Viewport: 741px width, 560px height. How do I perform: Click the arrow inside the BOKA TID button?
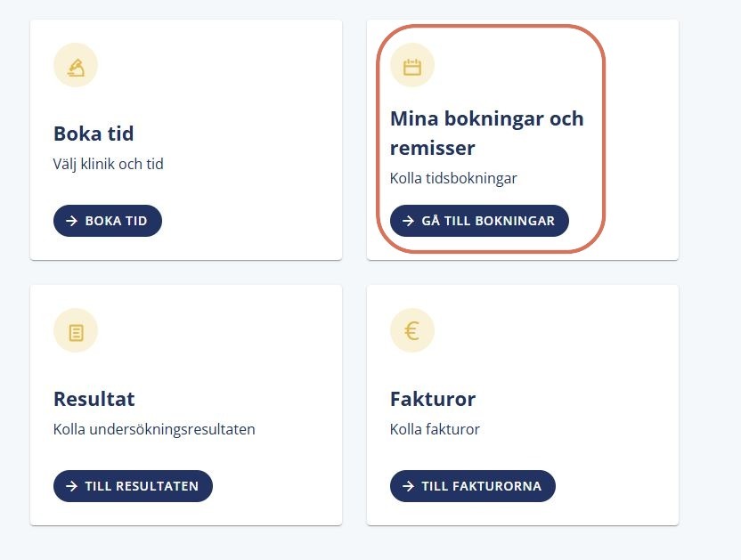pyautogui.click(x=71, y=221)
